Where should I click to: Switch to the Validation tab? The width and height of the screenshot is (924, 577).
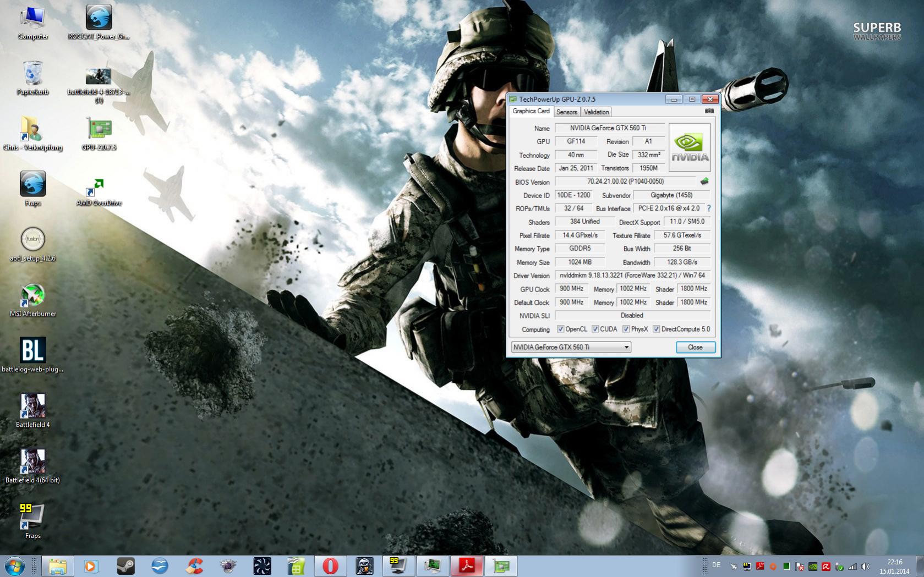point(596,112)
